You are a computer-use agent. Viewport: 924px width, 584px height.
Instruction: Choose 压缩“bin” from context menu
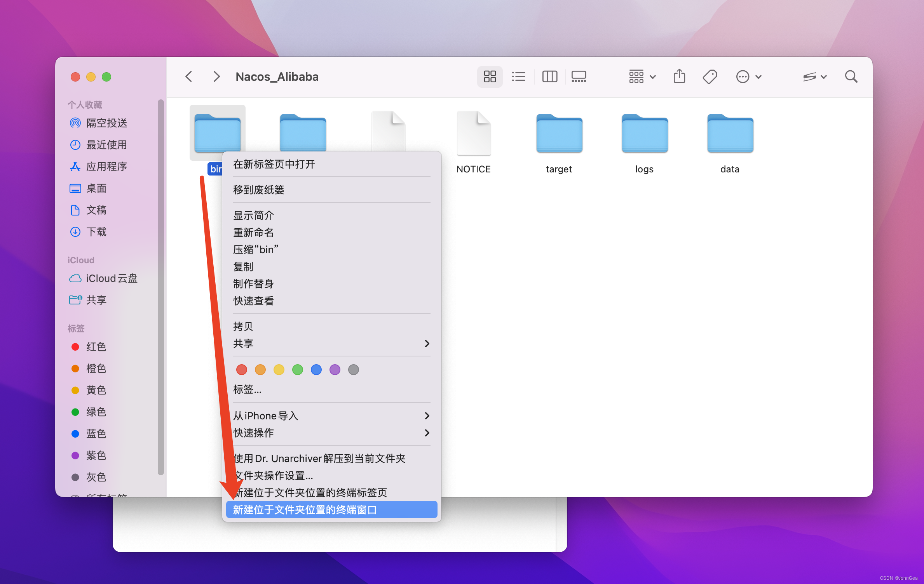331,250
